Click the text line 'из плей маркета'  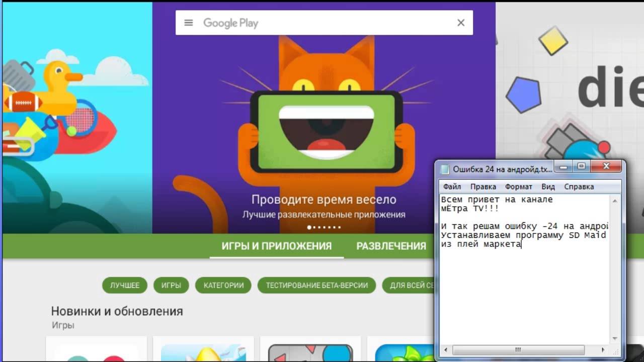tap(481, 244)
